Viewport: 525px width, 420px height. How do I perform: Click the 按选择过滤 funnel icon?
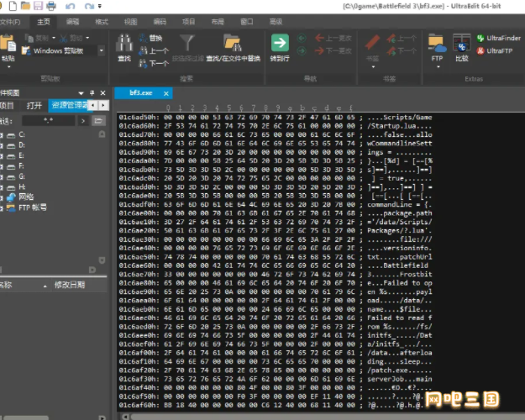[x=187, y=43]
